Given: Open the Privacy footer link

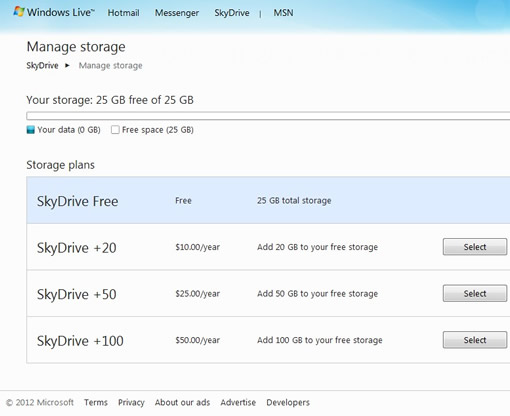Looking at the screenshot, I should 131,402.
